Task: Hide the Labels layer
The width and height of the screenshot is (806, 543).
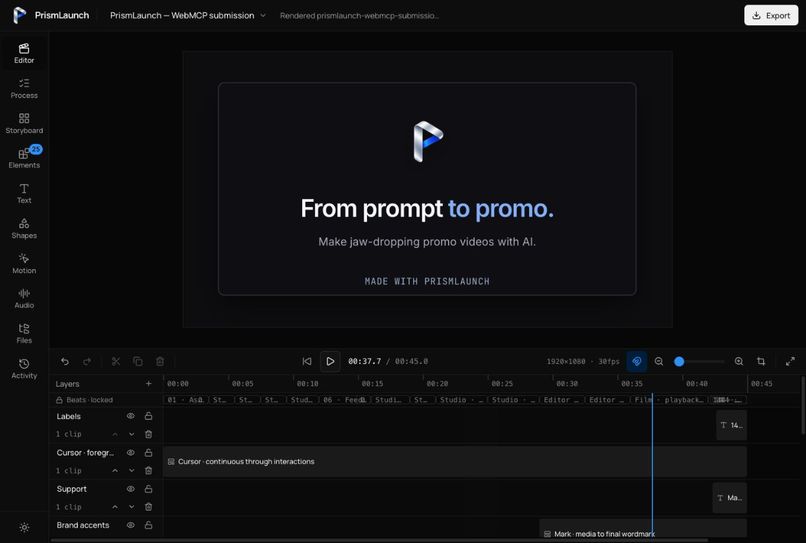Action: click(131, 416)
